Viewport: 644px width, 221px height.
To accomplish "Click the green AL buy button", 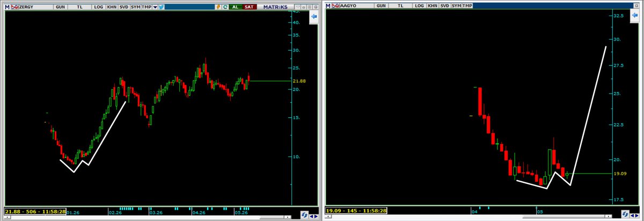I will pyautogui.click(x=236, y=7).
